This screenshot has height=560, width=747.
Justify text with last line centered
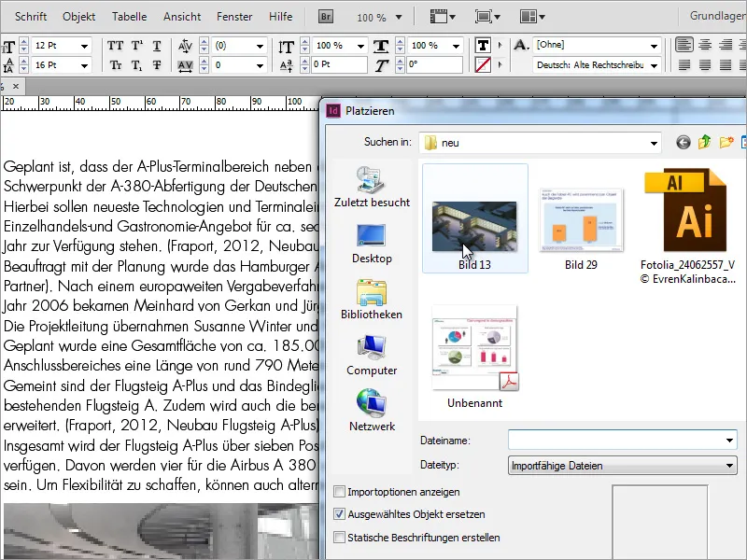tap(705, 64)
